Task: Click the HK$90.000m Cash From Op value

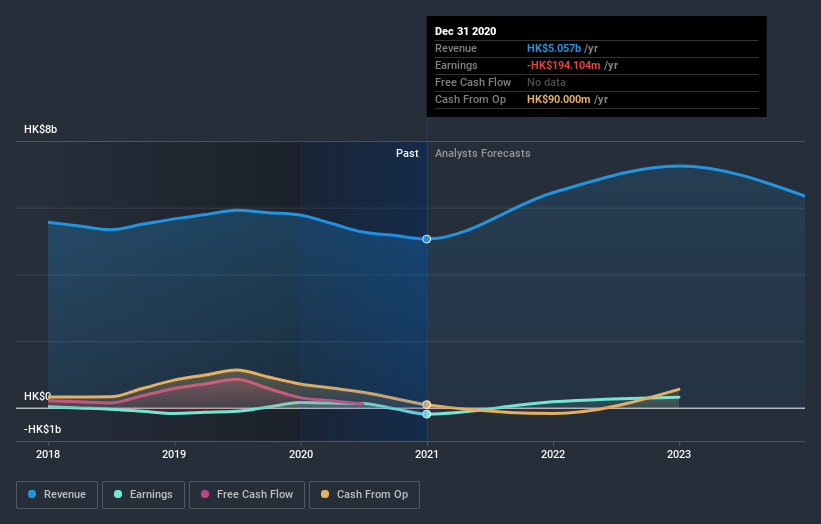Action: pyautogui.click(x=559, y=99)
